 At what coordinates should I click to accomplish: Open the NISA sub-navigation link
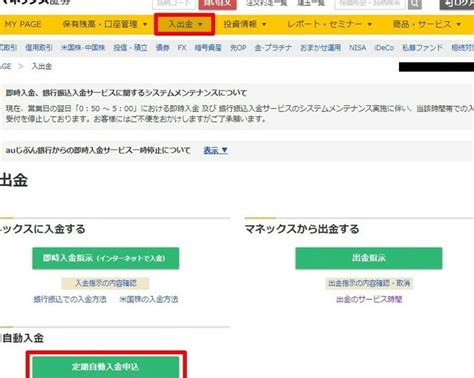click(357, 48)
